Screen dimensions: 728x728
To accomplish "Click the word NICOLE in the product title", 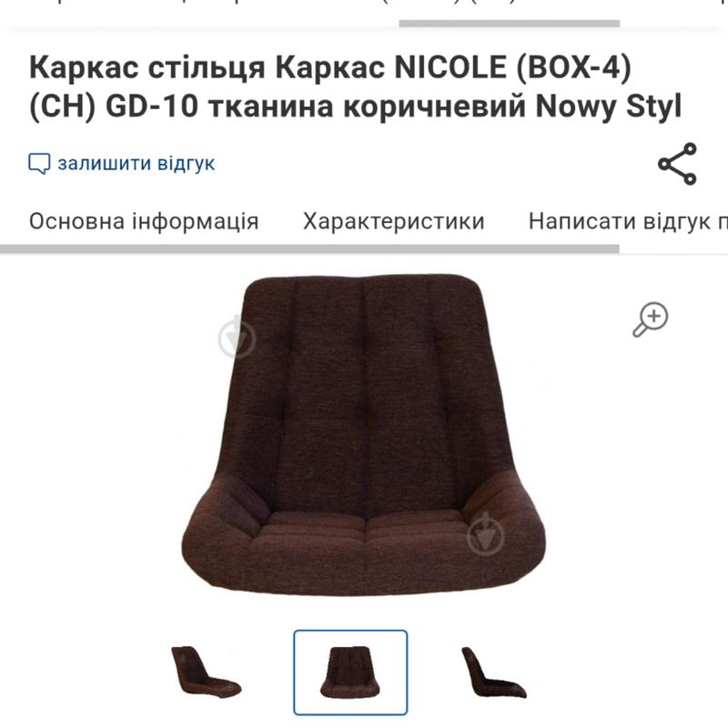I will coord(450,67).
